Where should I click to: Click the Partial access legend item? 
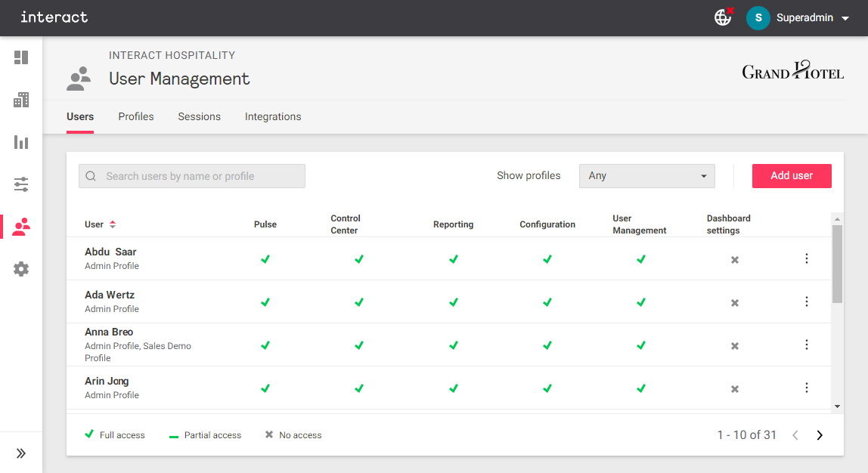coord(205,435)
